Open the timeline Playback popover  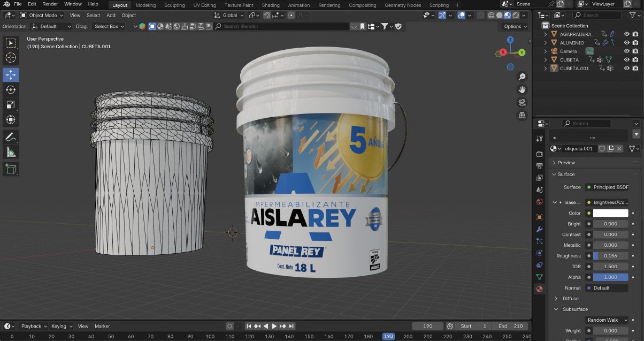(34, 326)
